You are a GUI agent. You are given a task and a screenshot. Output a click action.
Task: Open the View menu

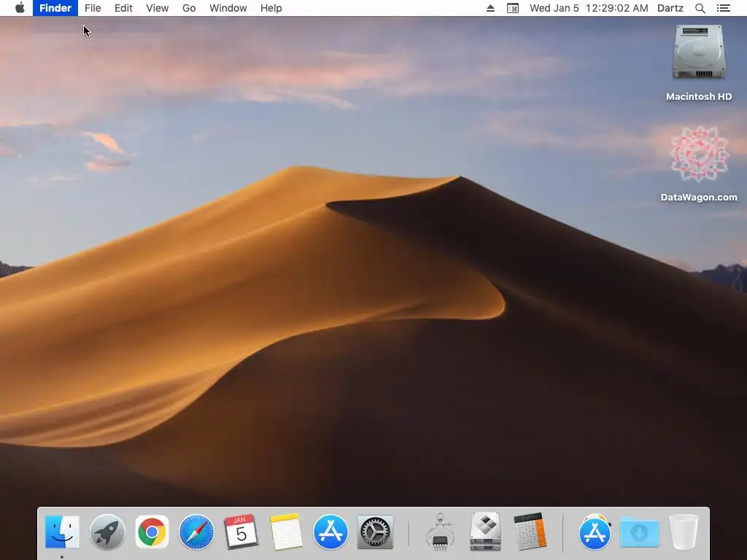pos(158,8)
